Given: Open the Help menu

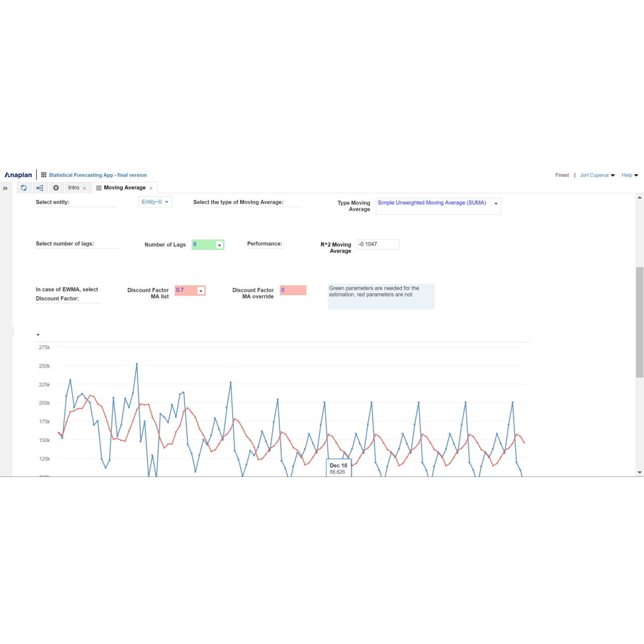Looking at the screenshot, I should [629, 175].
